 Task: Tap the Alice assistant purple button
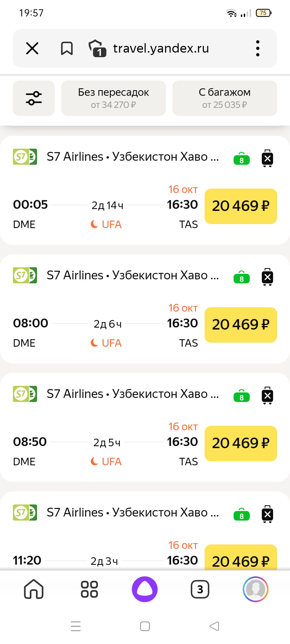click(145, 589)
